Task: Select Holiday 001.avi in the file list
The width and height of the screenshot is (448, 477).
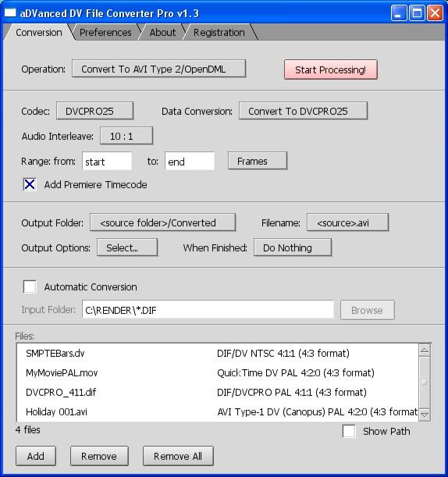Action: click(x=56, y=411)
